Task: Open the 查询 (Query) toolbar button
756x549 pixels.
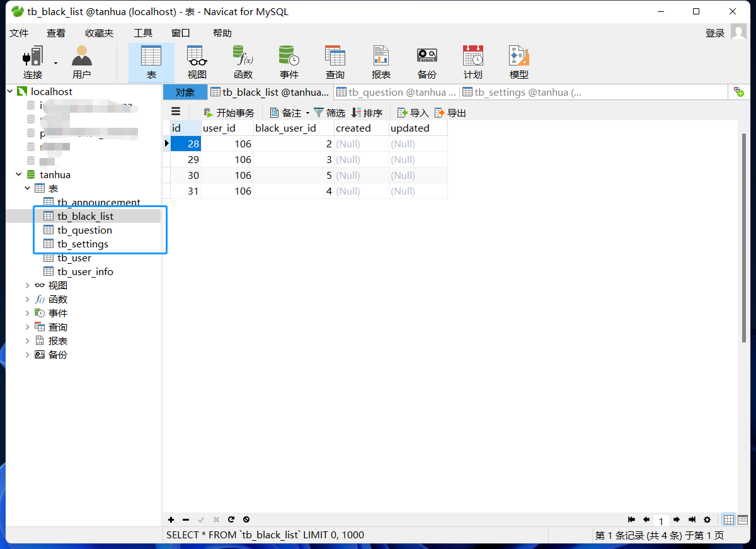Action: click(335, 63)
